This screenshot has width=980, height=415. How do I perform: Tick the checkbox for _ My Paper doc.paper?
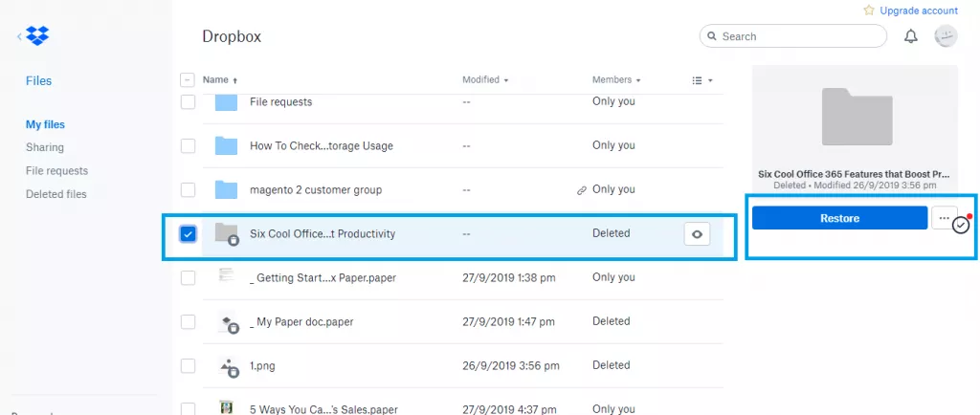coord(189,321)
